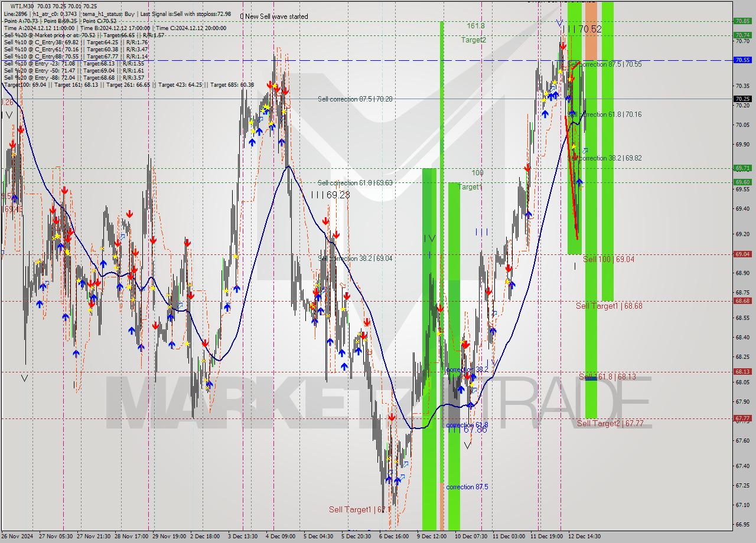Select the green 69.60 price tag
756x543 pixels.
(x=742, y=182)
